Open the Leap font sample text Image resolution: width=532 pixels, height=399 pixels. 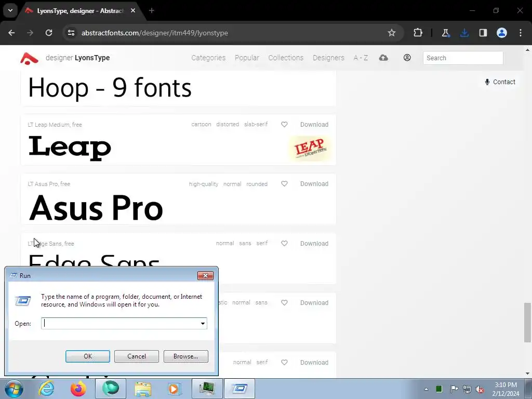click(x=70, y=148)
